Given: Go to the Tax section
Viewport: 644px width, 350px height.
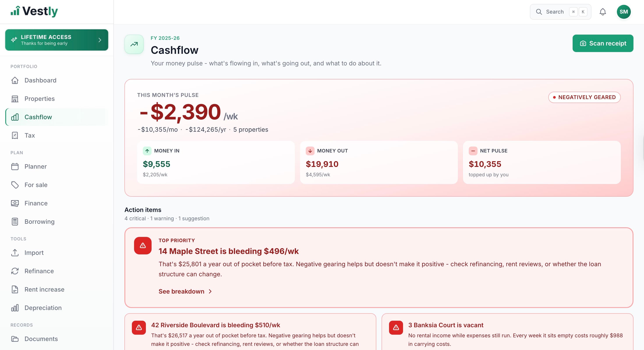Looking at the screenshot, I should point(57,136).
